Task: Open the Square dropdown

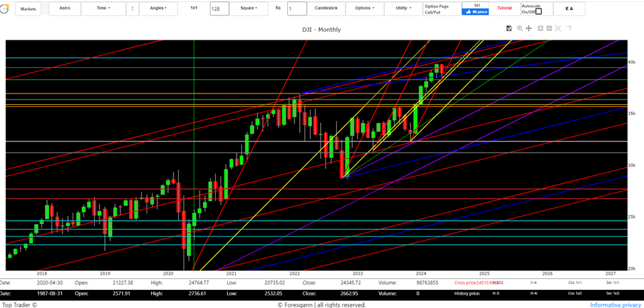Action: point(249,8)
